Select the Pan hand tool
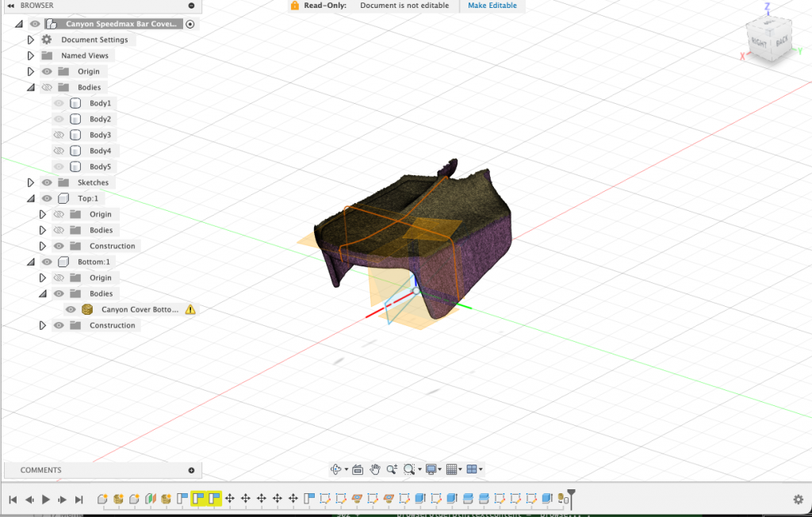812x517 pixels. click(x=375, y=469)
